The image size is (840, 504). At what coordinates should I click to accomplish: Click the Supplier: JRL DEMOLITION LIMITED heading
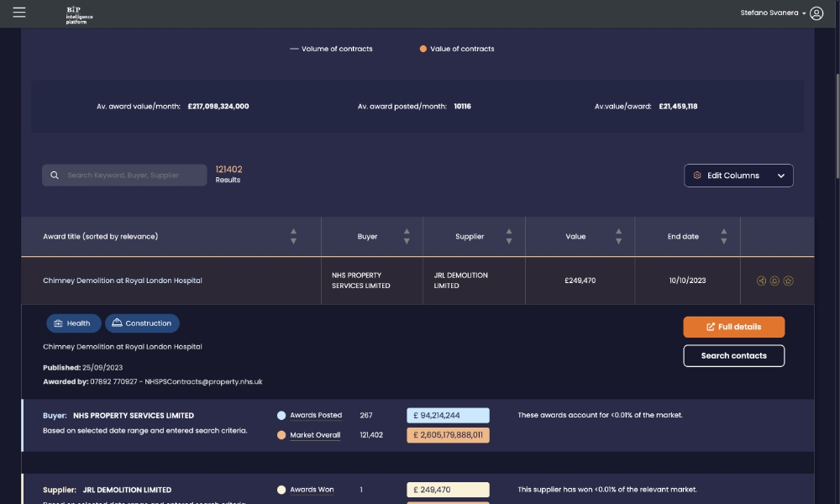point(108,490)
